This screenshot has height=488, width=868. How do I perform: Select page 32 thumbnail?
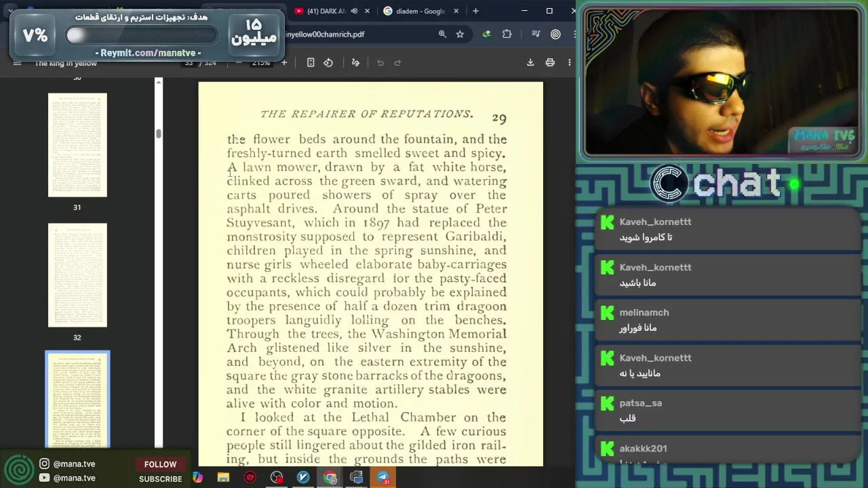coord(77,275)
